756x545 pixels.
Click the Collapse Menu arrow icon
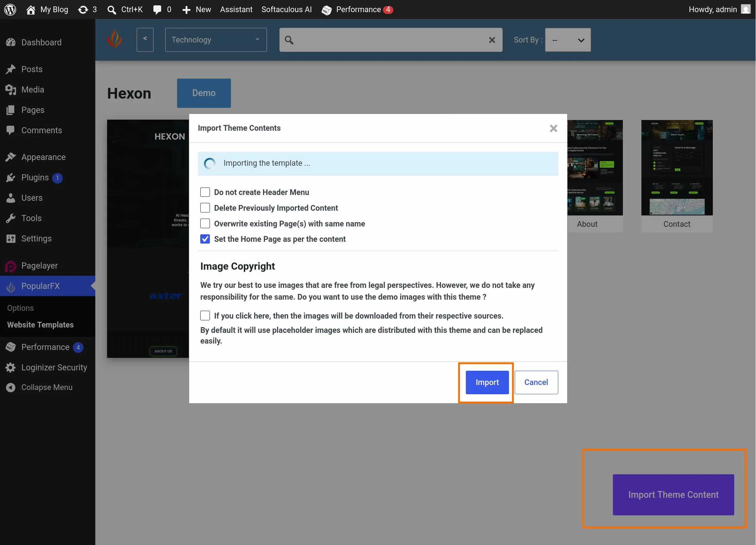click(x=11, y=387)
